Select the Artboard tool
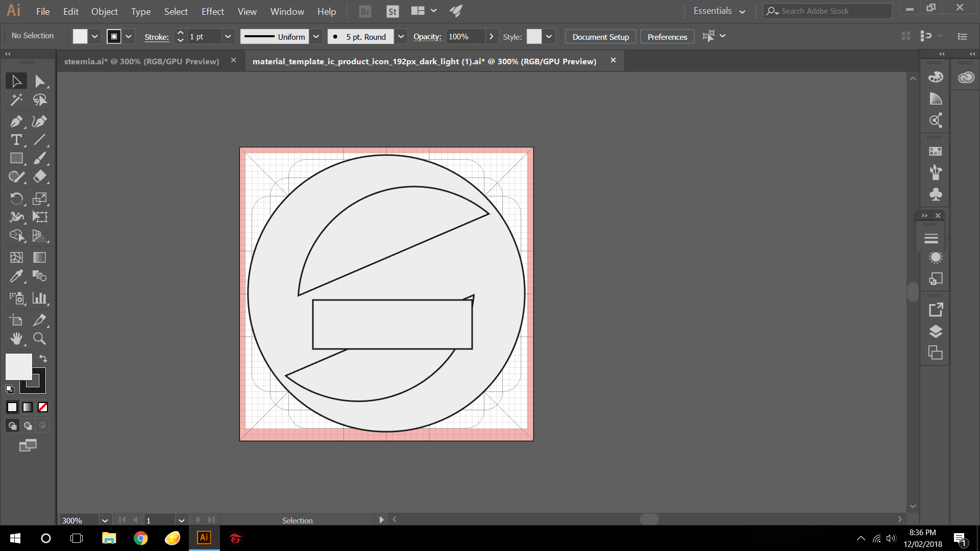Screen dimensions: 980x551 tap(16, 320)
